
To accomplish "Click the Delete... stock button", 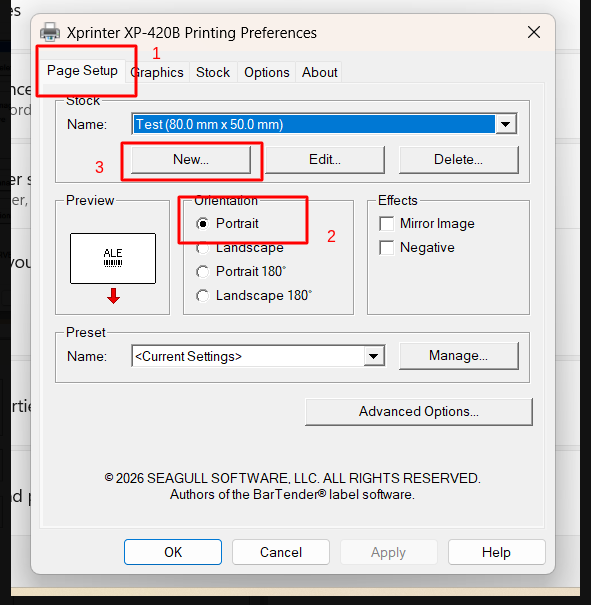I will [458, 159].
